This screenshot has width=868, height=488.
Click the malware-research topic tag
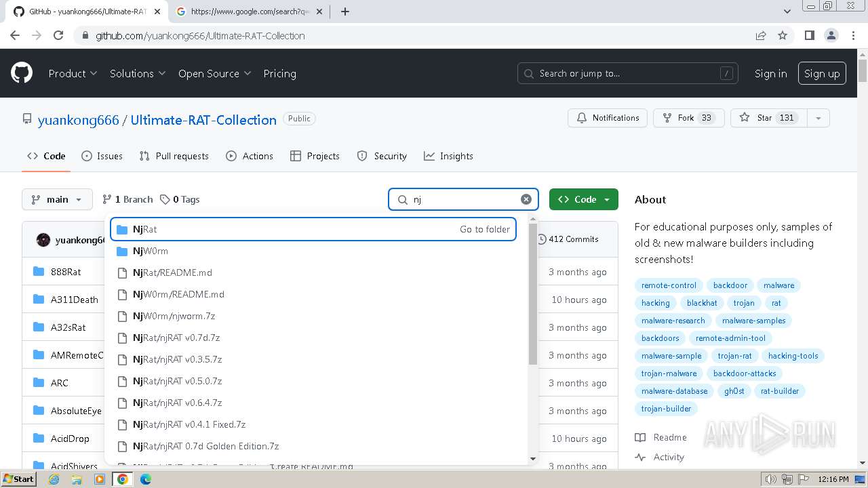[x=673, y=321]
